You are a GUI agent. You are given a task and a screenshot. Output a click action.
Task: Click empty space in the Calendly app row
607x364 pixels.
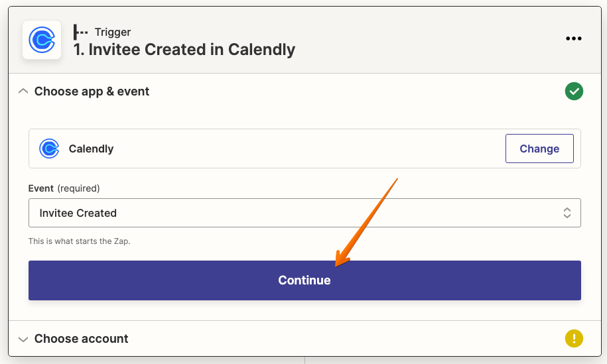point(310,149)
